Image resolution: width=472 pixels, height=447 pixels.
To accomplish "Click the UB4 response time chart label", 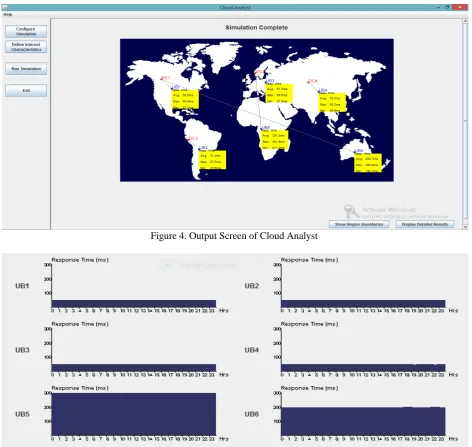I will point(252,350).
